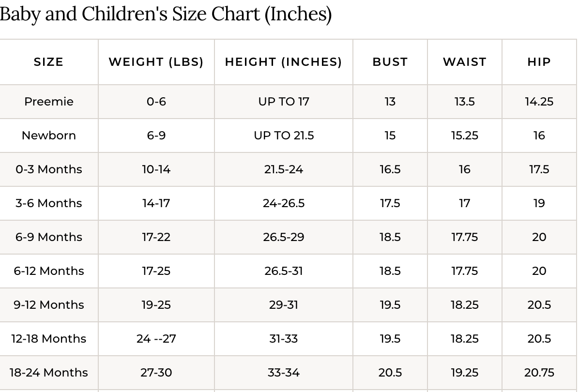Select the BUST column header
Viewport: 579px width, 392px height.
click(x=390, y=62)
